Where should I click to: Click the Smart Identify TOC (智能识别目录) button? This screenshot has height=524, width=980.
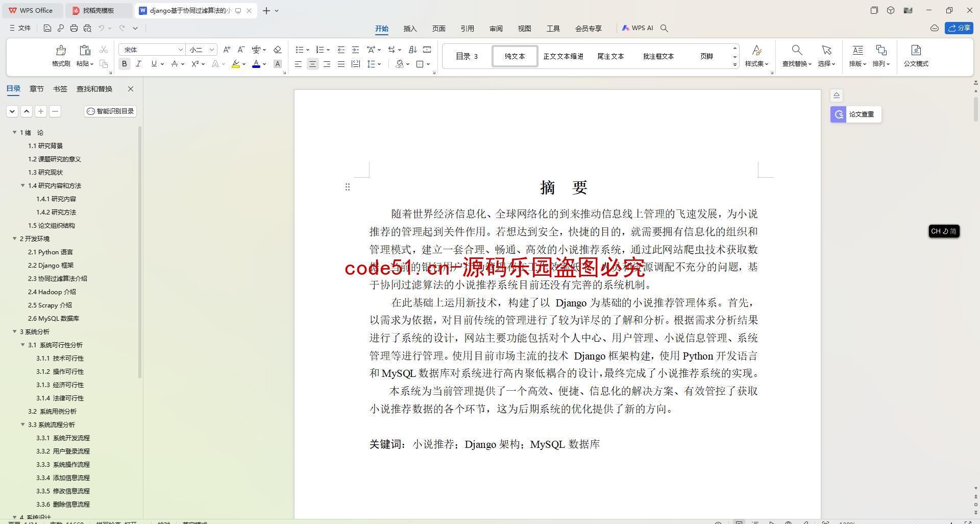[x=110, y=111]
